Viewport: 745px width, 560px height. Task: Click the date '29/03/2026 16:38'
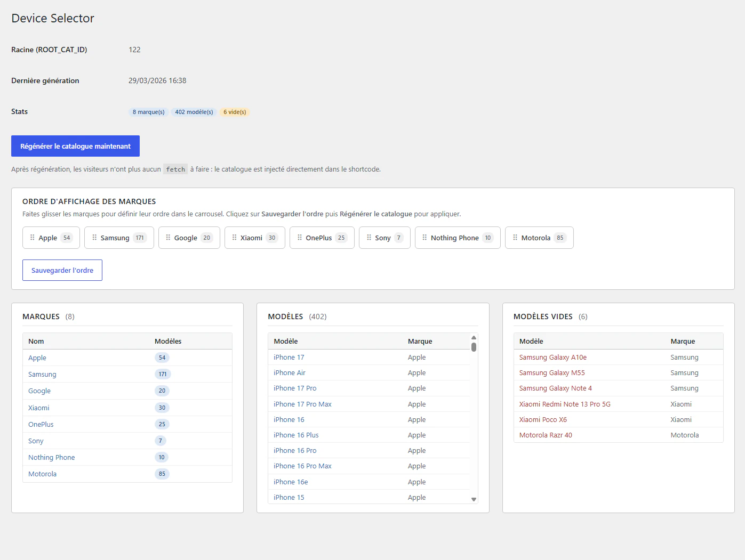[157, 80]
